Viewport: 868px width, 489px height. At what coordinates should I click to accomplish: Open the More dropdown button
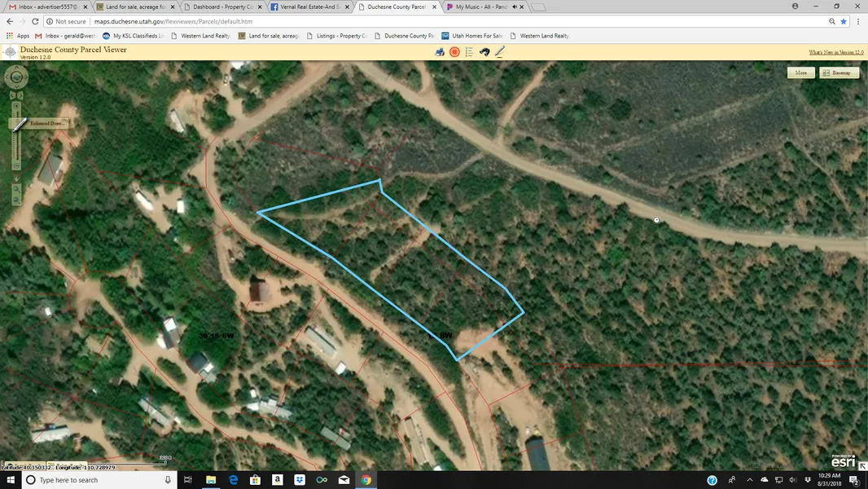tap(800, 73)
